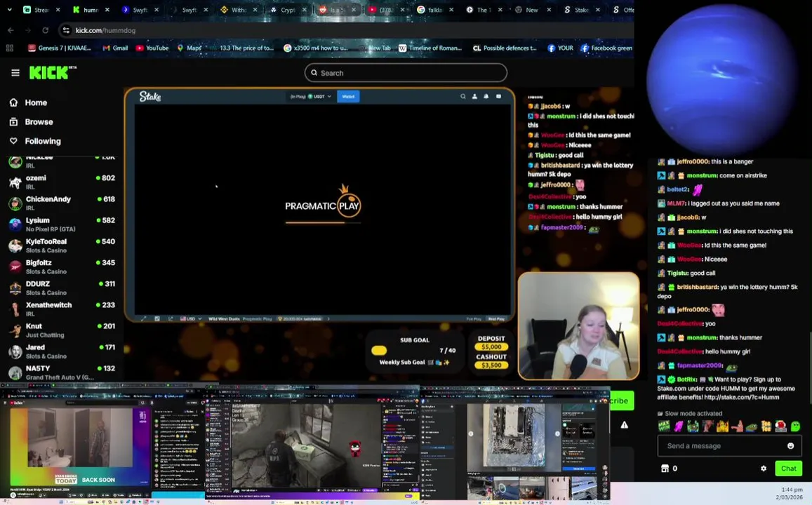812x505 pixels.
Task: Click the blue Wallet button on Stake
Action: [348, 96]
